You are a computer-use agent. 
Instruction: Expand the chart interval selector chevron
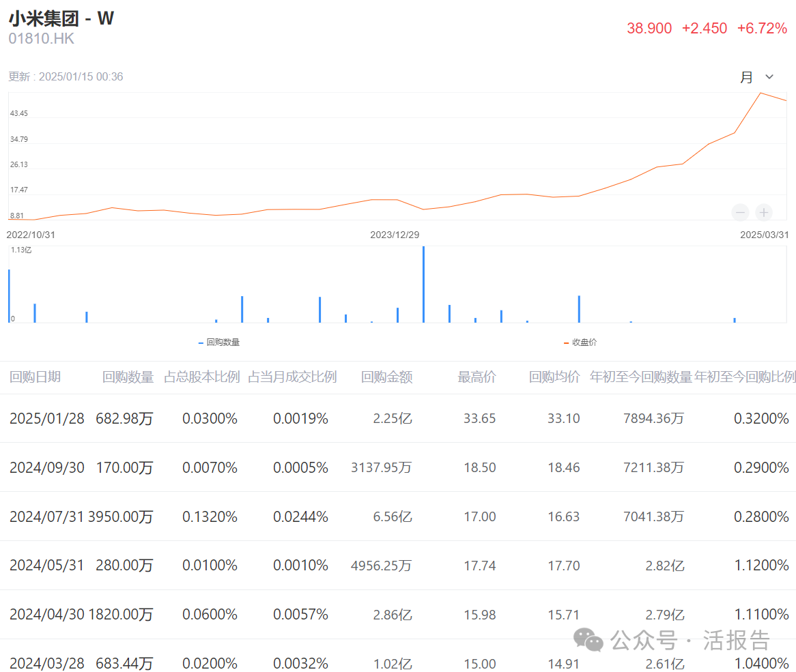pos(769,76)
